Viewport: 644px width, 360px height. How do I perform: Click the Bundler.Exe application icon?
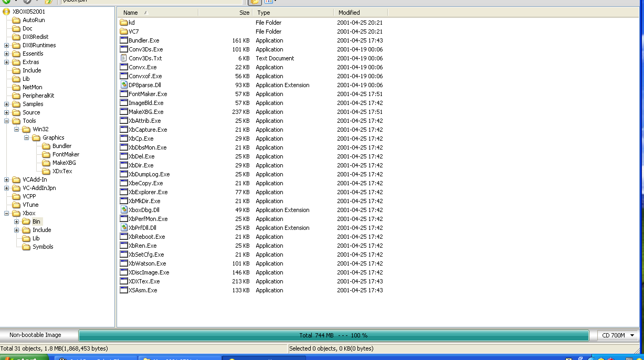[x=124, y=40]
